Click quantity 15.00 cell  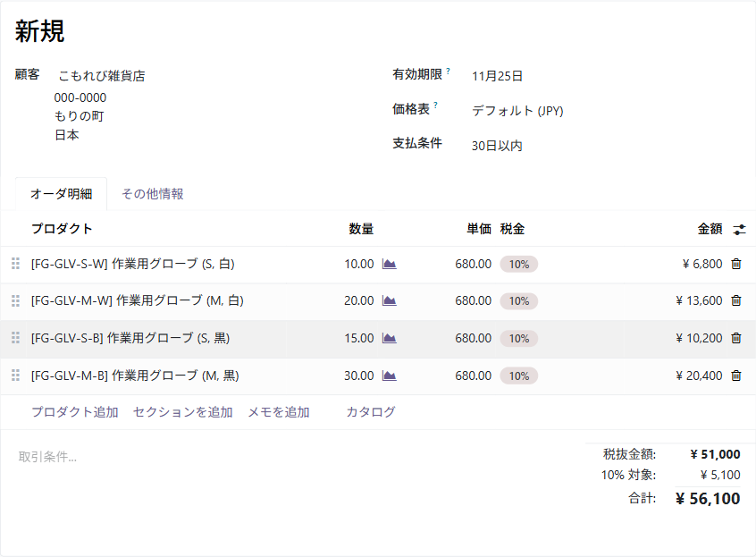coord(358,338)
